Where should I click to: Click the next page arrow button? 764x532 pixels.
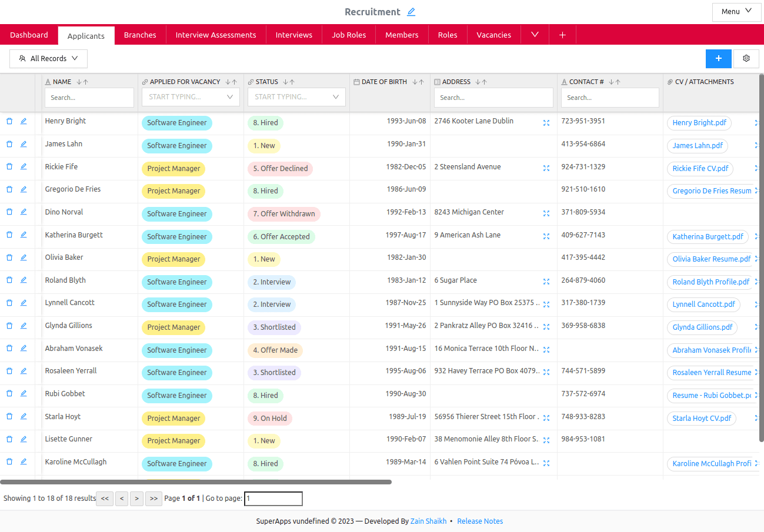click(136, 498)
